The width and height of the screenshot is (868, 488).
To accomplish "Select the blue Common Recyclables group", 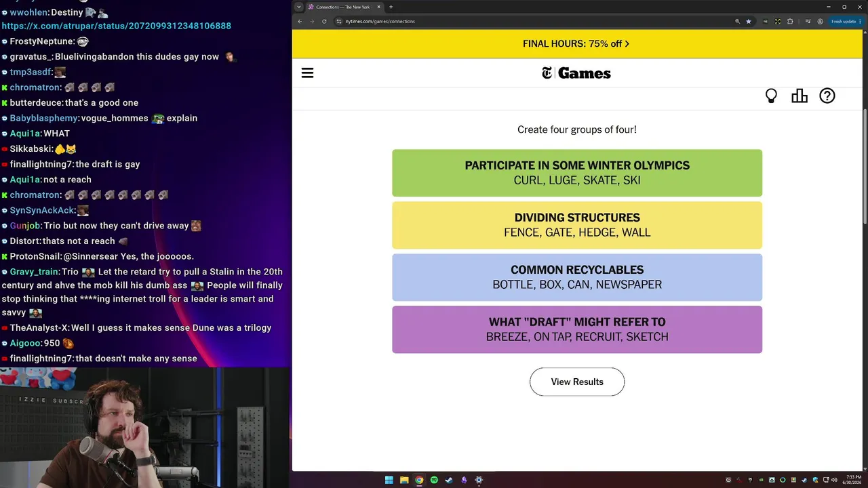I will pyautogui.click(x=577, y=277).
